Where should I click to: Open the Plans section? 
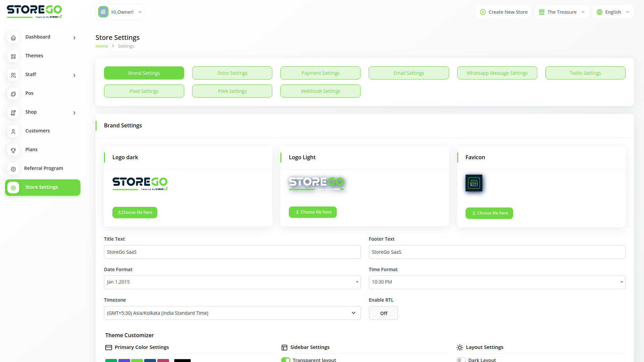coord(13,150)
